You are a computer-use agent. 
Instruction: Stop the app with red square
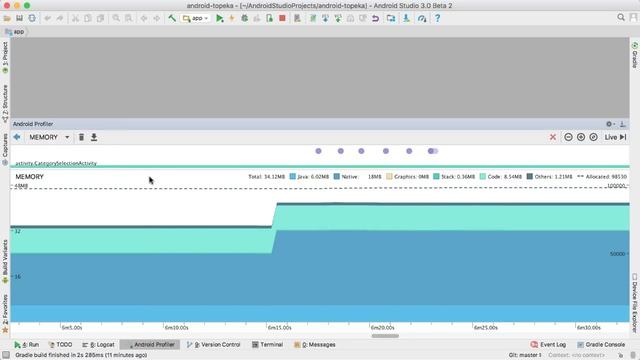click(282, 18)
